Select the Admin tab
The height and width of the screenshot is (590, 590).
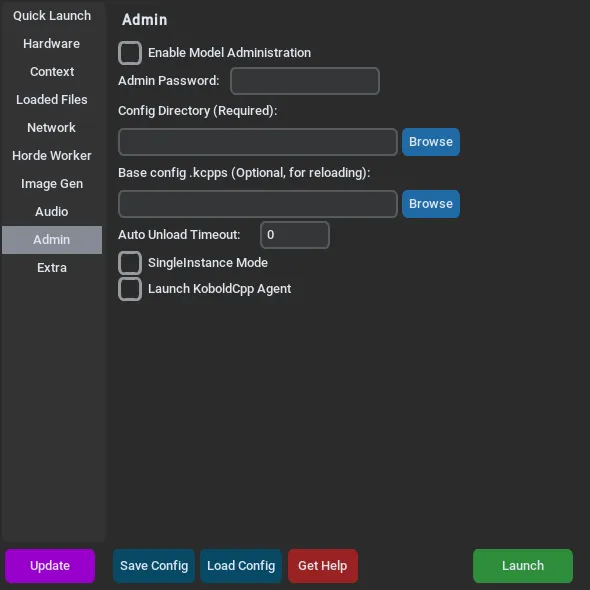pyautogui.click(x=52, y=240)
